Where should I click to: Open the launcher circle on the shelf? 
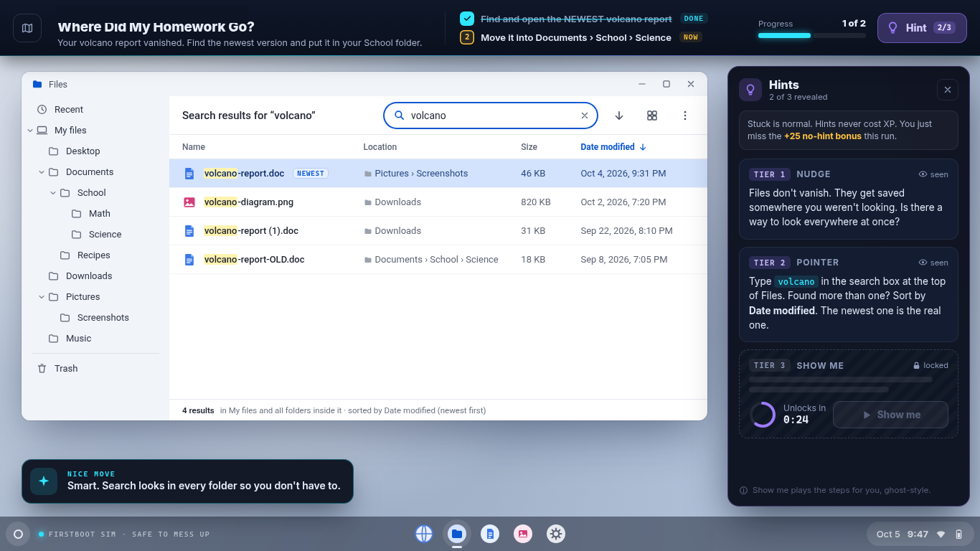(18, 534)
